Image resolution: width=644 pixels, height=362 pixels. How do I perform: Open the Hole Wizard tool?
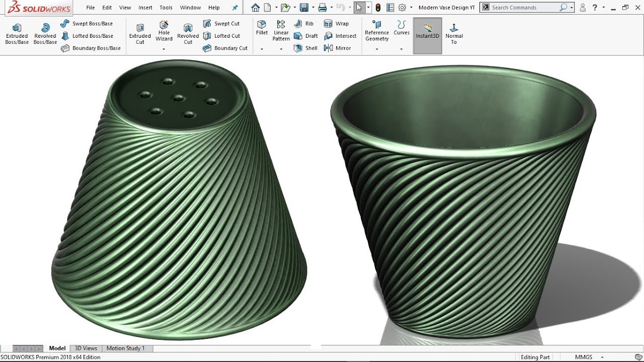tap(164, 31)
